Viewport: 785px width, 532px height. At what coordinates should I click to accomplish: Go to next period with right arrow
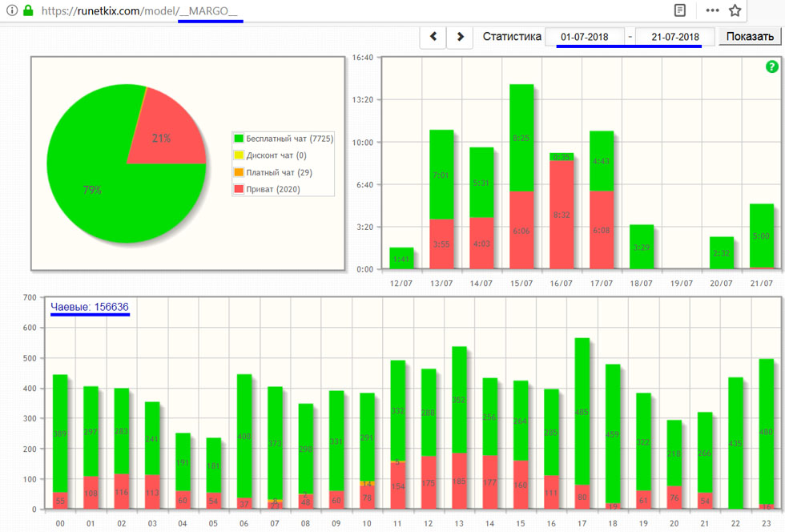pos(460,37)
